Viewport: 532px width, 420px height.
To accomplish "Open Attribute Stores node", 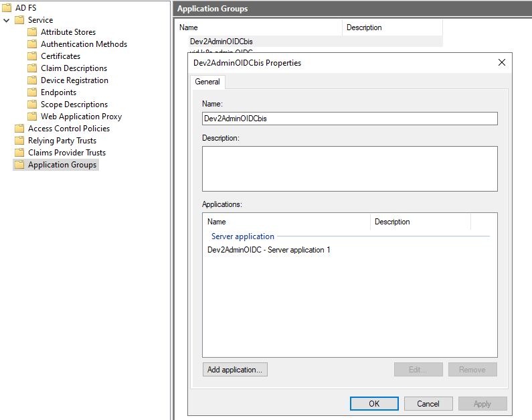I will (x=68, y=32).
